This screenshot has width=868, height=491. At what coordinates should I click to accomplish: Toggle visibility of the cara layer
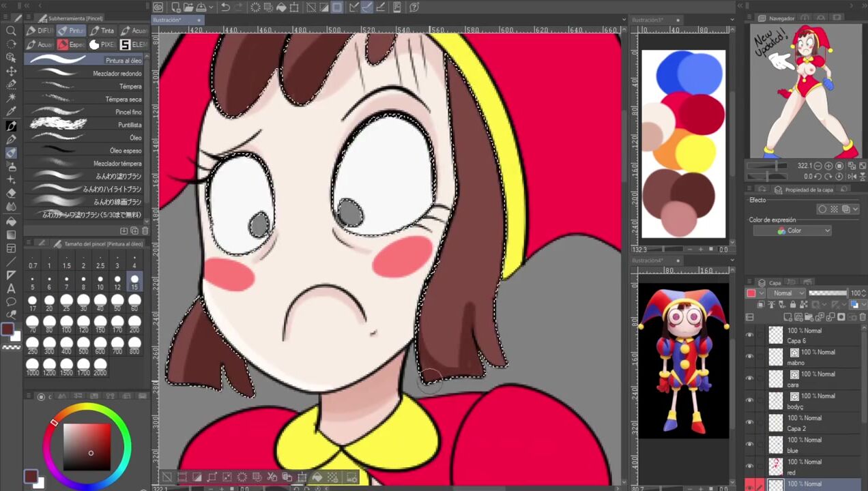[750, 378]
